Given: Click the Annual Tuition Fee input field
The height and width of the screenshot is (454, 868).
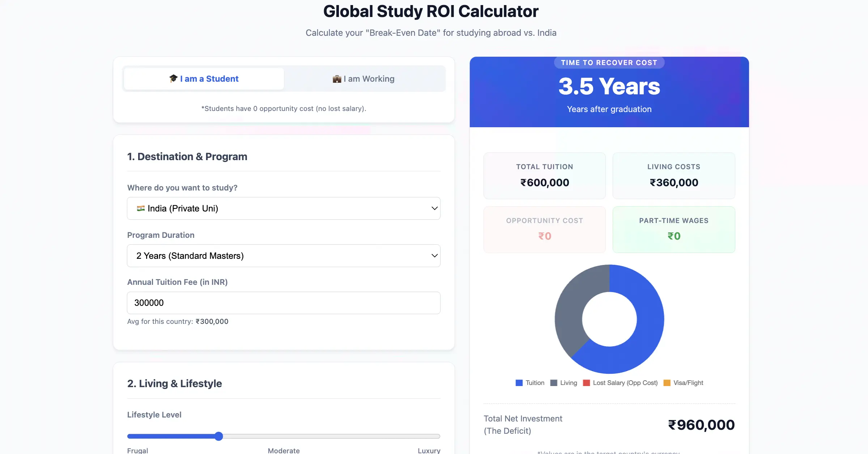Looking at the screenshot, I should click(x=284, y=303).
